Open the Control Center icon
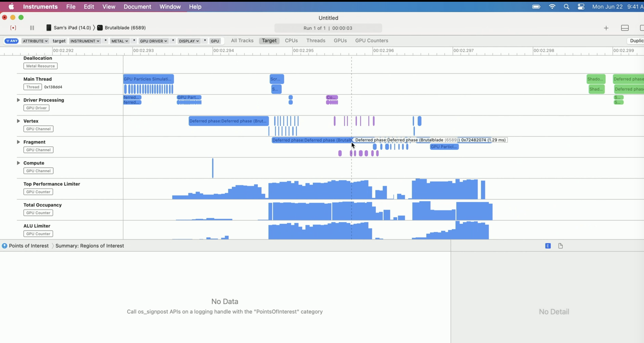644x343 pixels. pyautogui.click(x=581, y=7)
